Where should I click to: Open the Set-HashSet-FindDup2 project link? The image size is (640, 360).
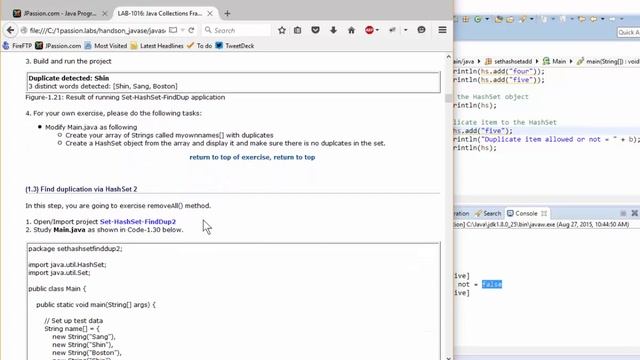point(138,222)
